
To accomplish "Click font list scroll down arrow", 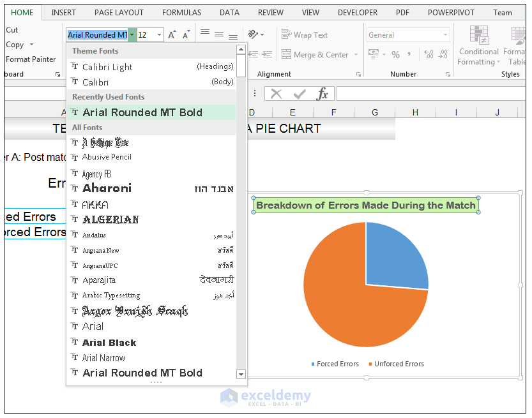I will click(x=241, y=374).
